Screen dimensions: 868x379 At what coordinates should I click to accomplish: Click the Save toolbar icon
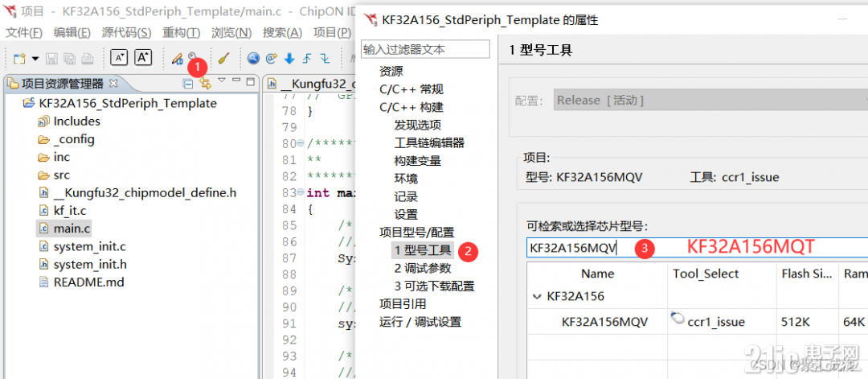pos(51,58)
